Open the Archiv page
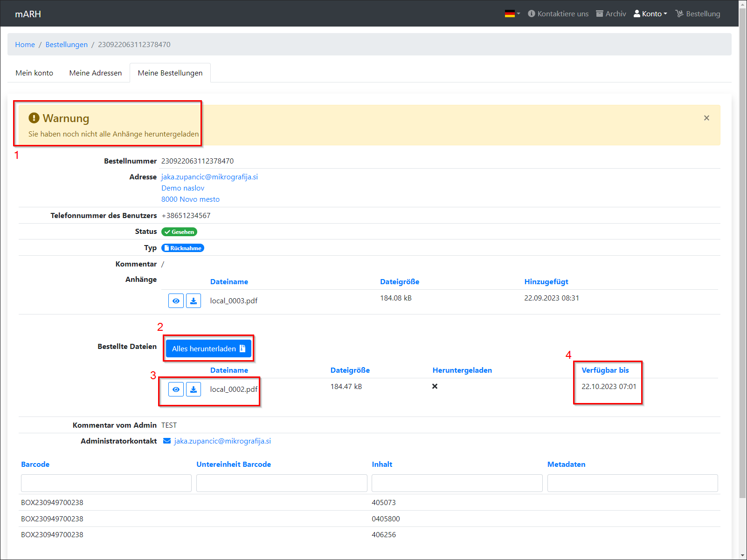Viewport: 747px width, 560px height. [611, 14]
